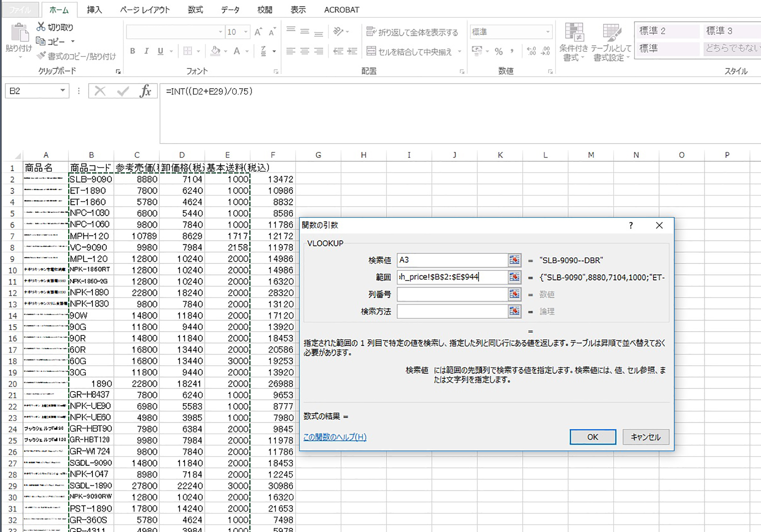This screenshot has width=761, height=532.
Task: Click the Font Color A icon
Action: (x=237, y=51)
